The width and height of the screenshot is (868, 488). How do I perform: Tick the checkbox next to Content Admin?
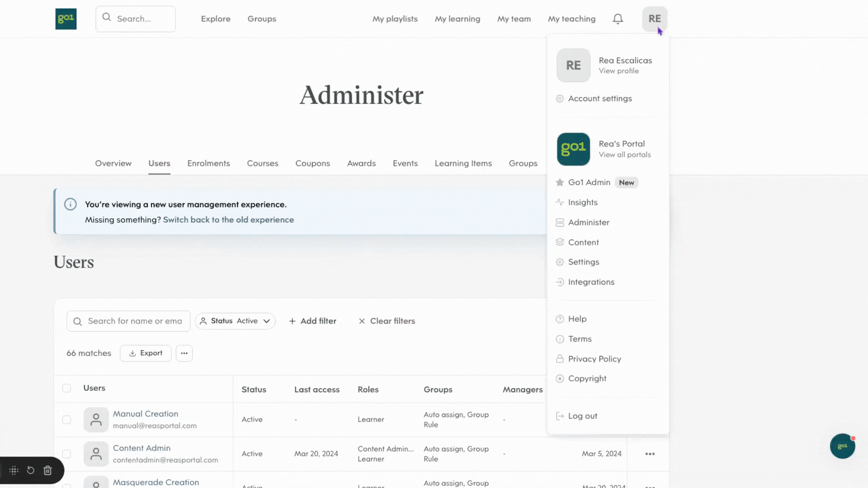pyautogui.click(x=66, y=454)
